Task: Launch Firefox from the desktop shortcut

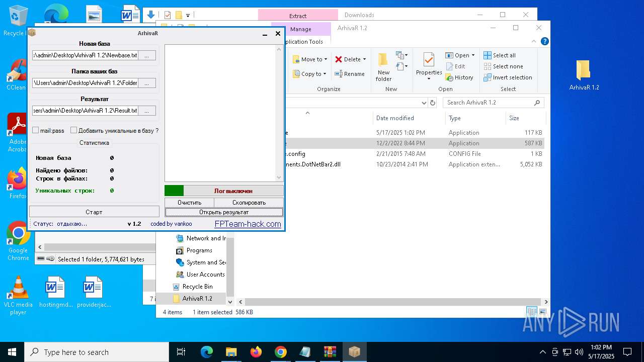Action: [x=17, y=182]
